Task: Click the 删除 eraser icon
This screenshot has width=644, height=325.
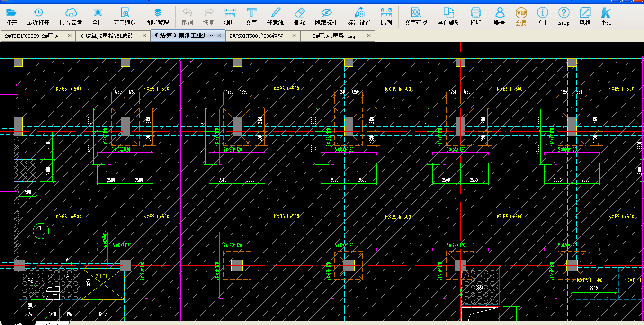Action: (299, 12)
